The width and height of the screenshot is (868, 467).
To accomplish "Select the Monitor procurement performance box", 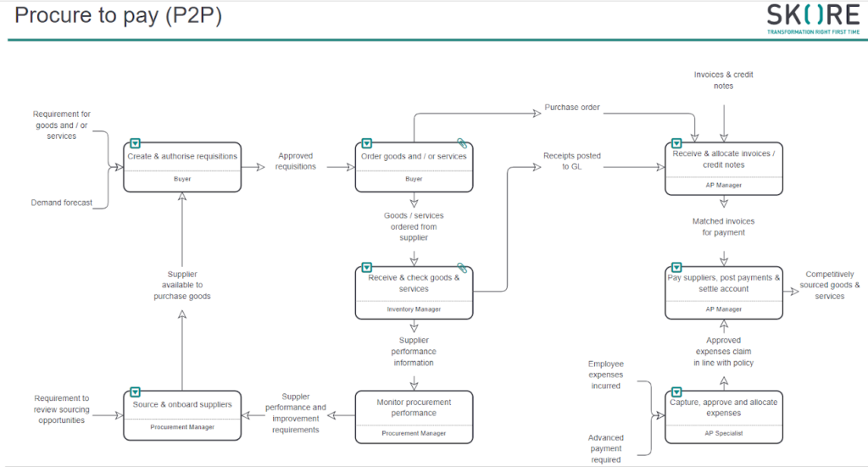I will (x=414, y=415).
